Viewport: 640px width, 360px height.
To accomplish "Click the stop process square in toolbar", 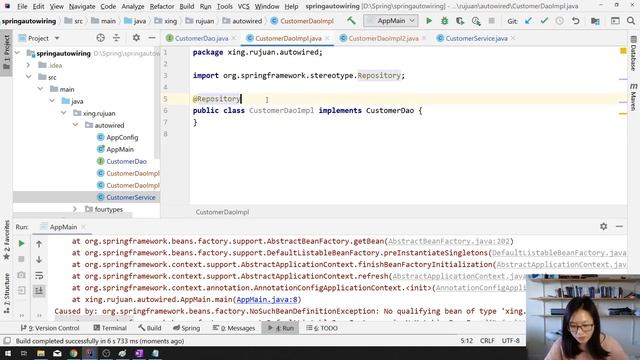I will click(492, 21).
